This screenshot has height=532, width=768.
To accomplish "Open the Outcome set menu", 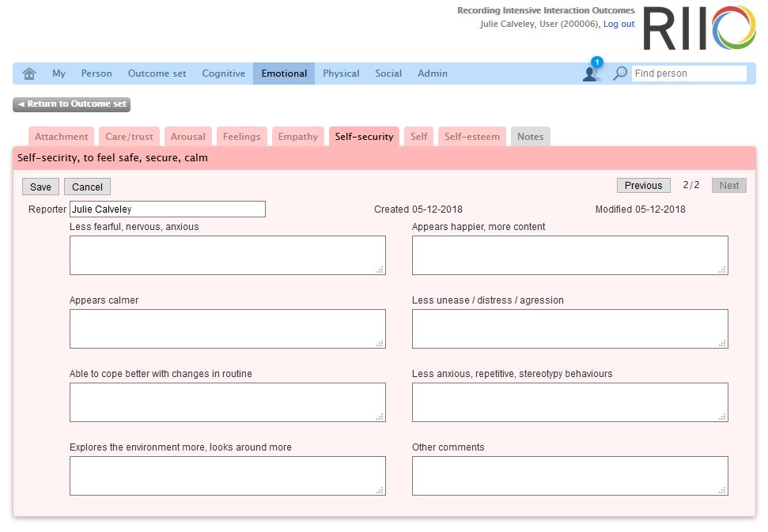I will coord(157,74).
